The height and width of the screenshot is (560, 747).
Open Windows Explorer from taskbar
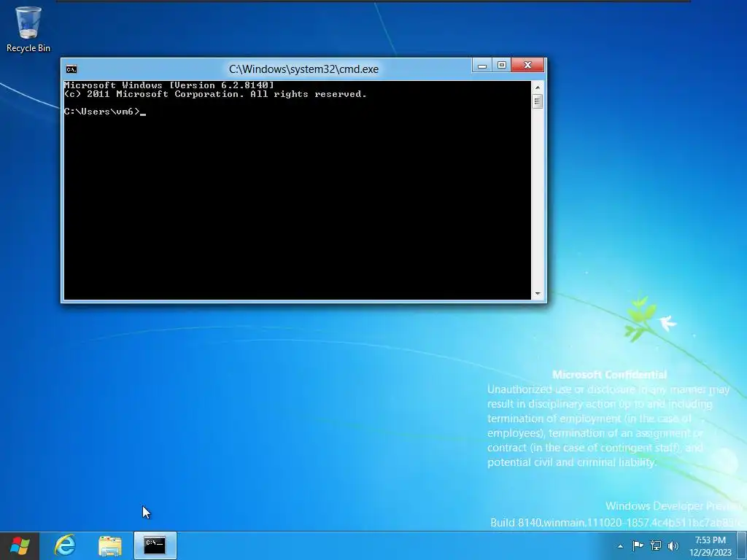(x=110, y=545)
